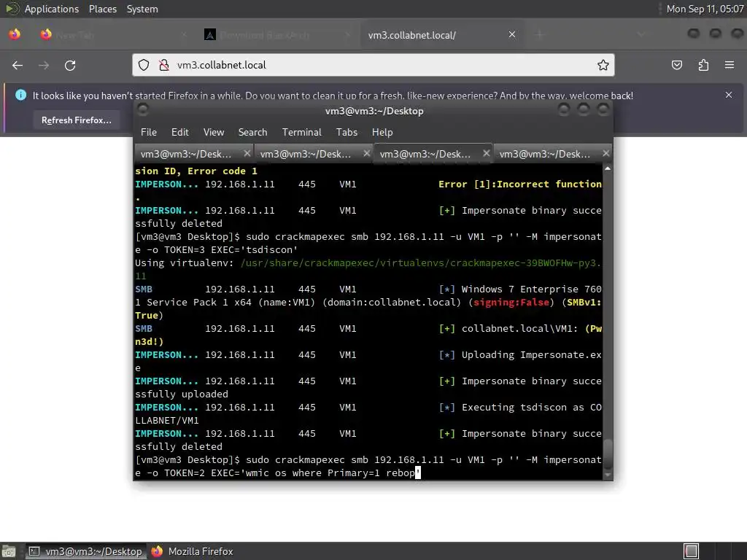Click the terminal scrollbar up arrow
This screenshot has width=747, height=560.
[x=608, y=168]
